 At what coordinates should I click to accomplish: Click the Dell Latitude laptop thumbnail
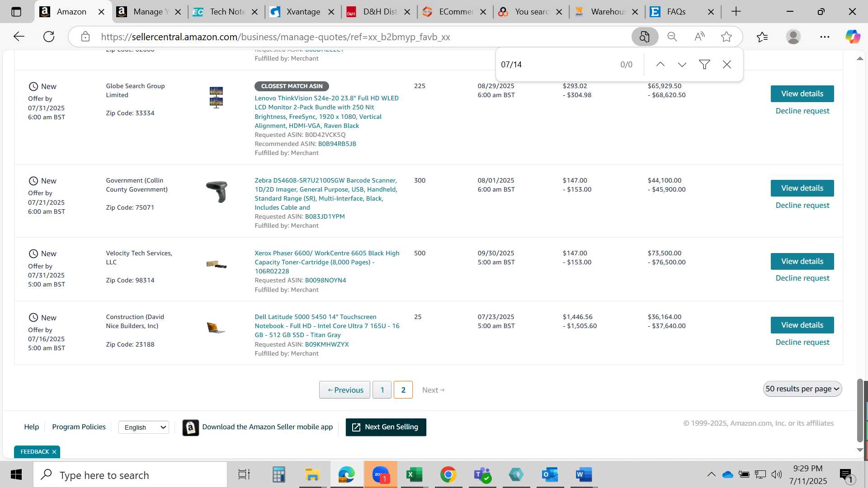(216, 328)
